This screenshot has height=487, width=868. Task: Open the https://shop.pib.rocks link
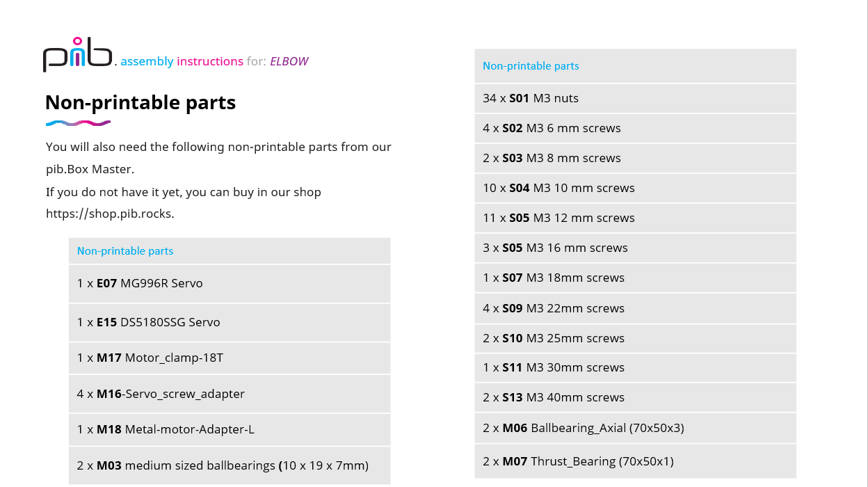pyautogui.click(x=108, y=214)
